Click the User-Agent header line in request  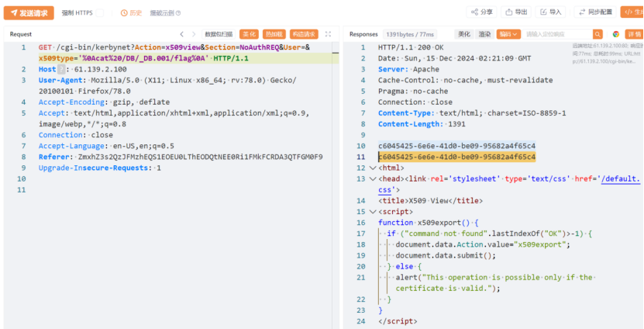click(167, 85)
